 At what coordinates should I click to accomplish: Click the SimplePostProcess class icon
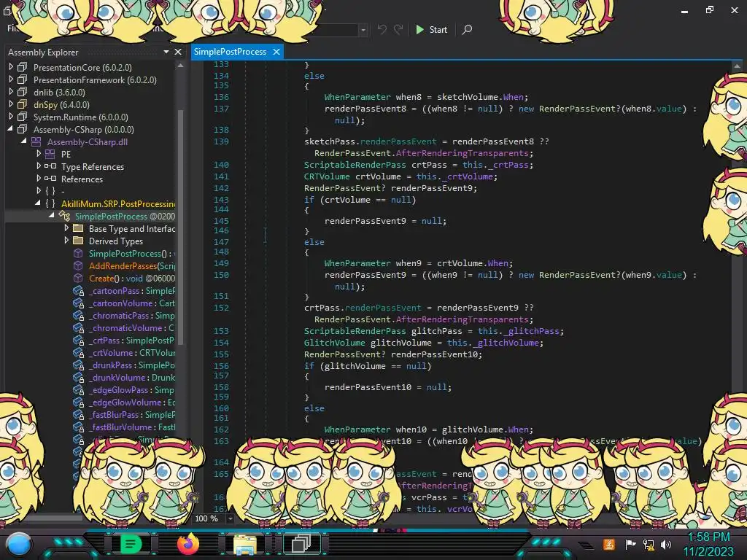(x=64, y=216)
